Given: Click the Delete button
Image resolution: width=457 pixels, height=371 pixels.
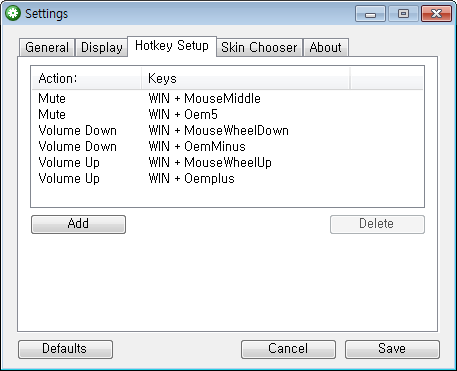Looking at the screenshot, I should click(377, 224).
